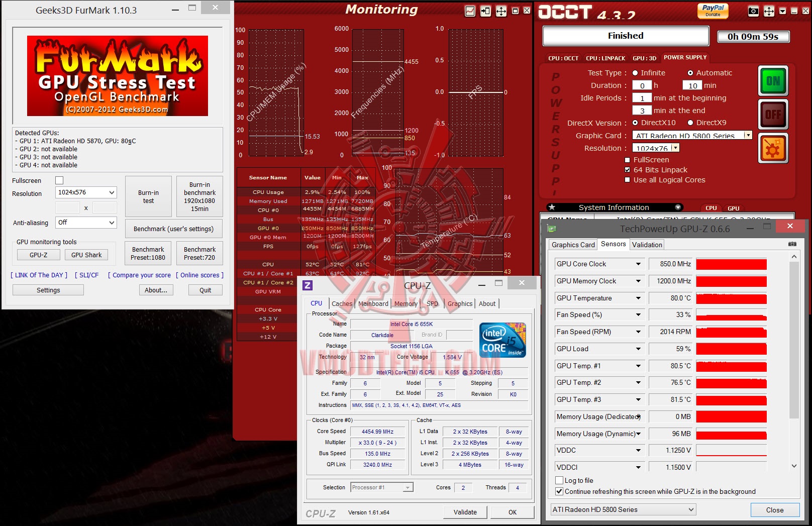This screenshot has width=812, height=526.
Task: Click the OCCT Duration minutes input field
Action: [692, 85]
